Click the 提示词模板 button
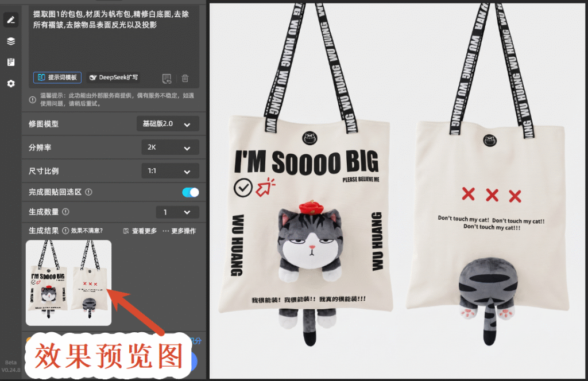588x381 pixels. 57,77
